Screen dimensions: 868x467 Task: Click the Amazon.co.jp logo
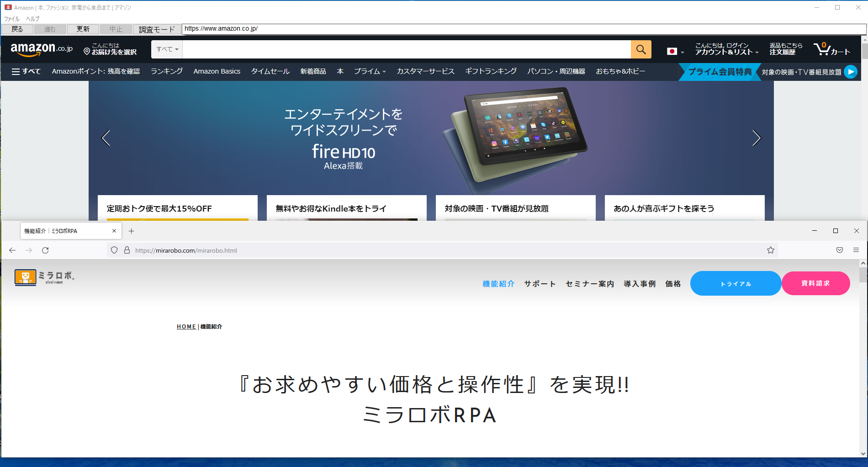click(x=42, y=49)
